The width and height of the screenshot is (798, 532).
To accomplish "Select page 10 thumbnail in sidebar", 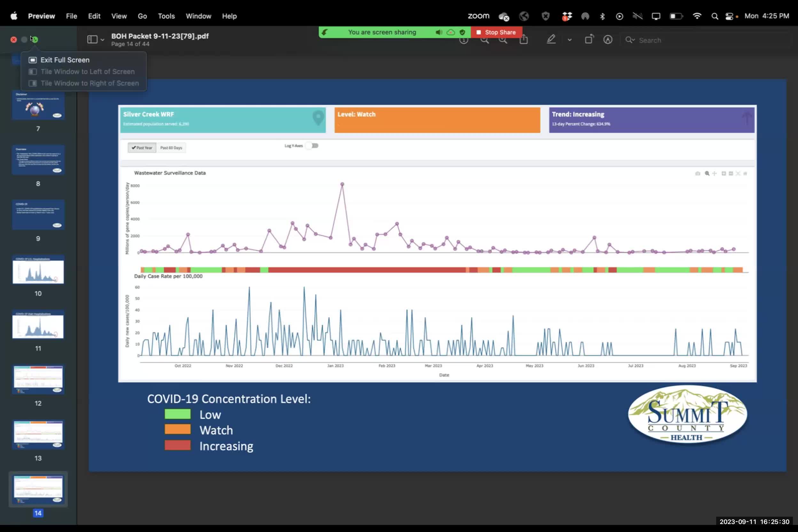I will click(x=38, y=271).
